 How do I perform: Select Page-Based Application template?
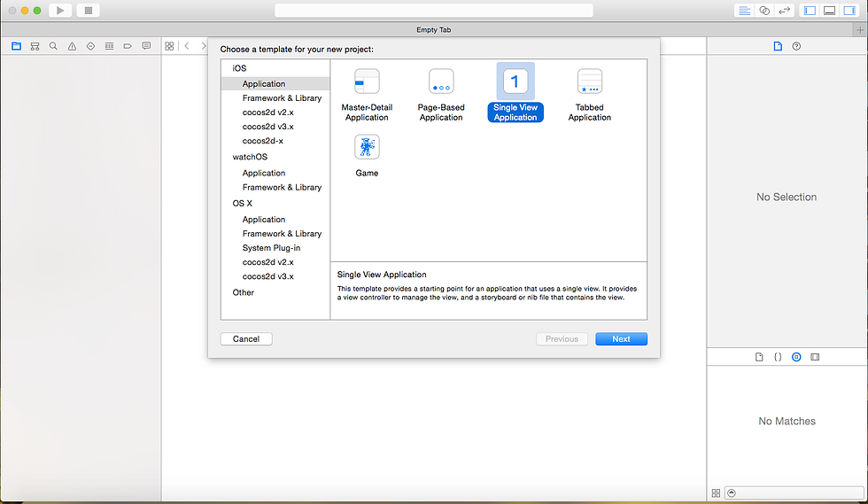pyautogui.click(x=441, y=95)
